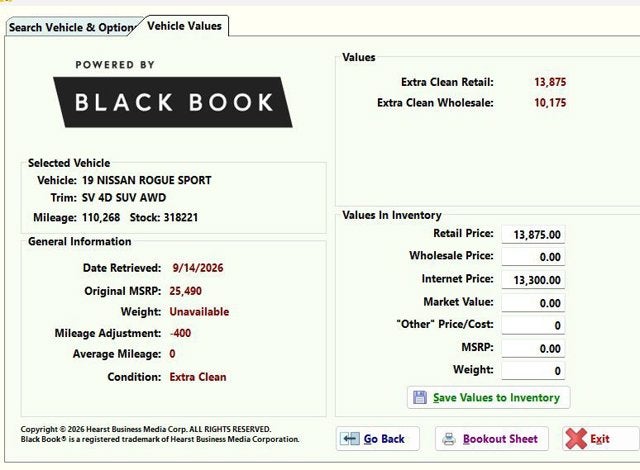Click the Date Retrieved value 9/14/2026

pos(198,268)
